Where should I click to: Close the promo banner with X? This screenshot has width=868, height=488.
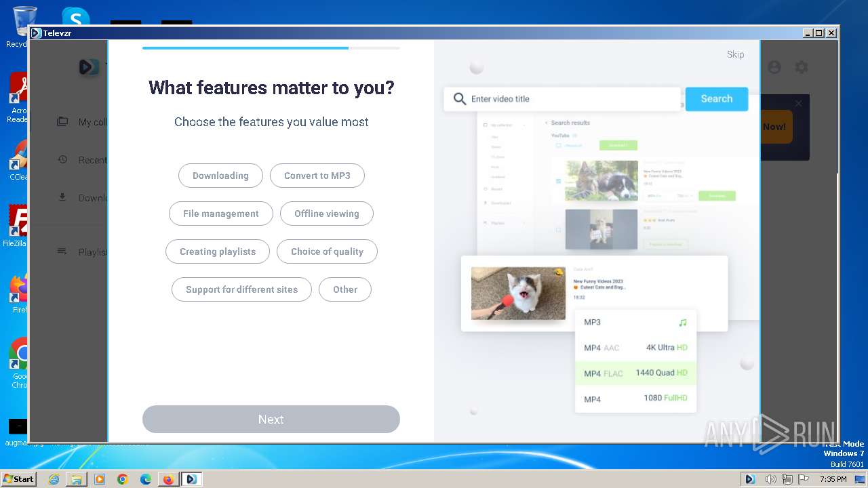point(798,103)
